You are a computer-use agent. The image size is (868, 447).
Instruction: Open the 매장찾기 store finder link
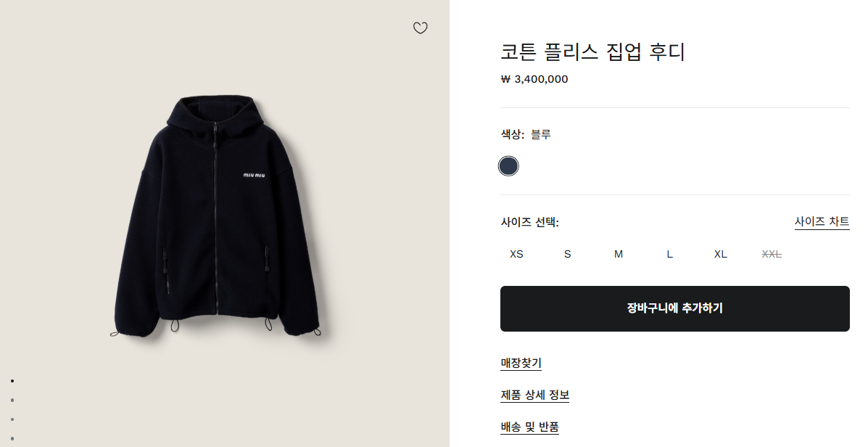click(x=521, y=363)
